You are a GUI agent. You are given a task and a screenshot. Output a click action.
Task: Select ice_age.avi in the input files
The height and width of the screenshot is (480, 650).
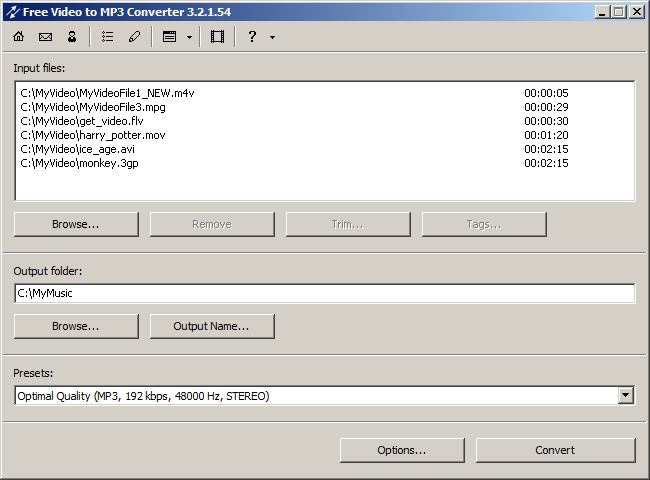[78, 149]
